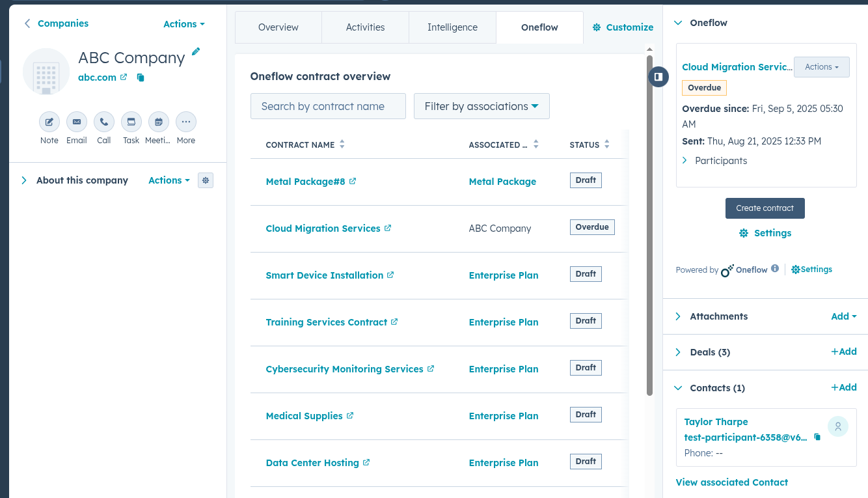The width and height of the screenshot is (868, 498).
Task: Open the More actions ellipsis icon
Action: (x=186, y=122)
